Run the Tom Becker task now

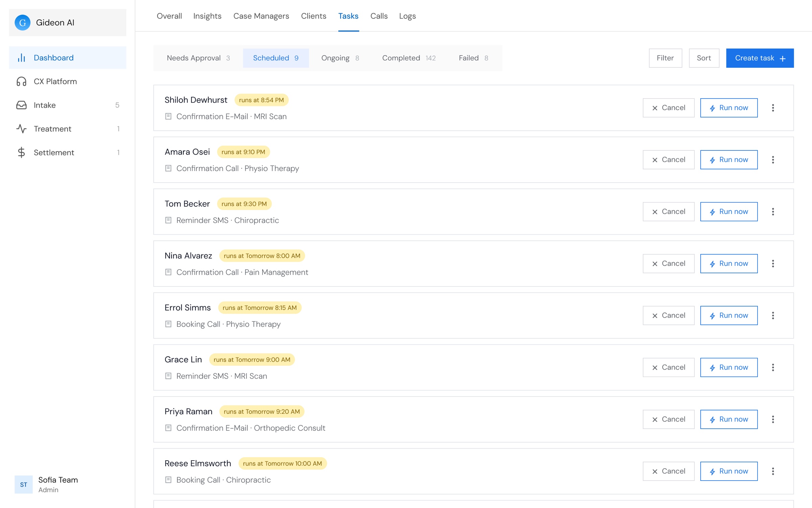click(729, 212)
